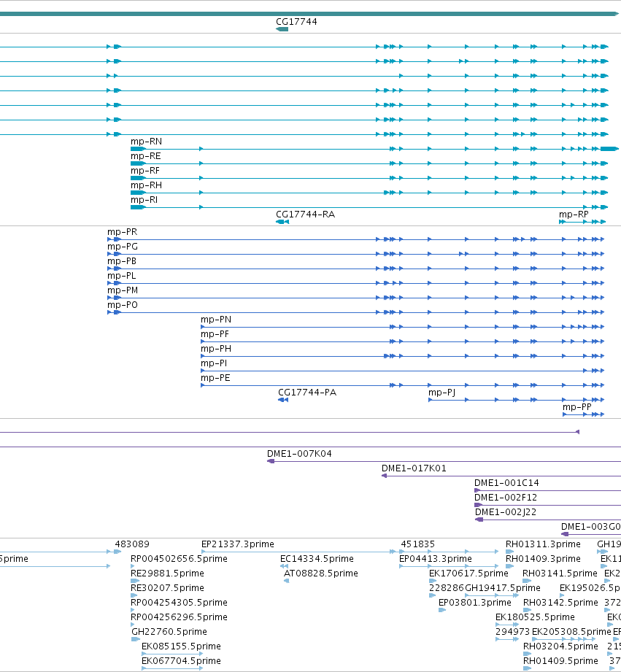Click the GH19417.5prime EST label

click(503, 587)
